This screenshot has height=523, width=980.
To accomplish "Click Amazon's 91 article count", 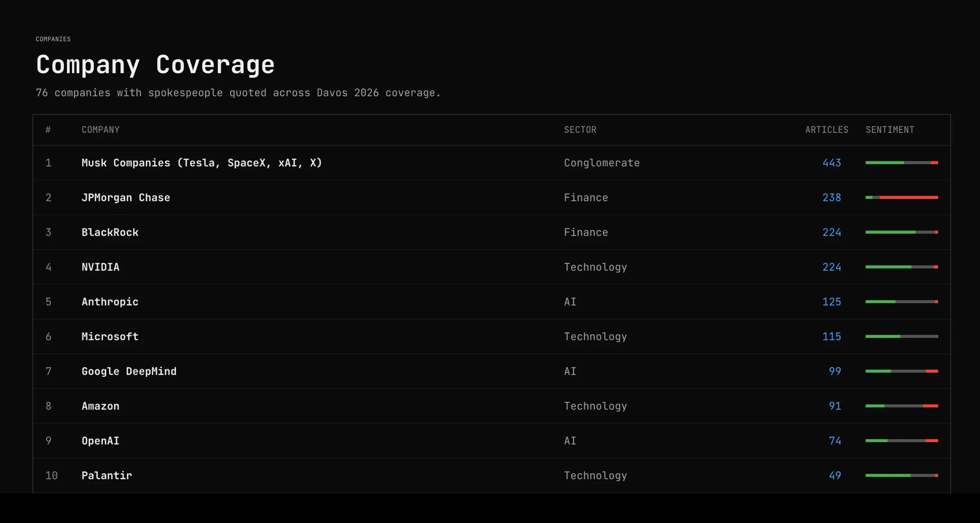I will click(x=835, y=406).
